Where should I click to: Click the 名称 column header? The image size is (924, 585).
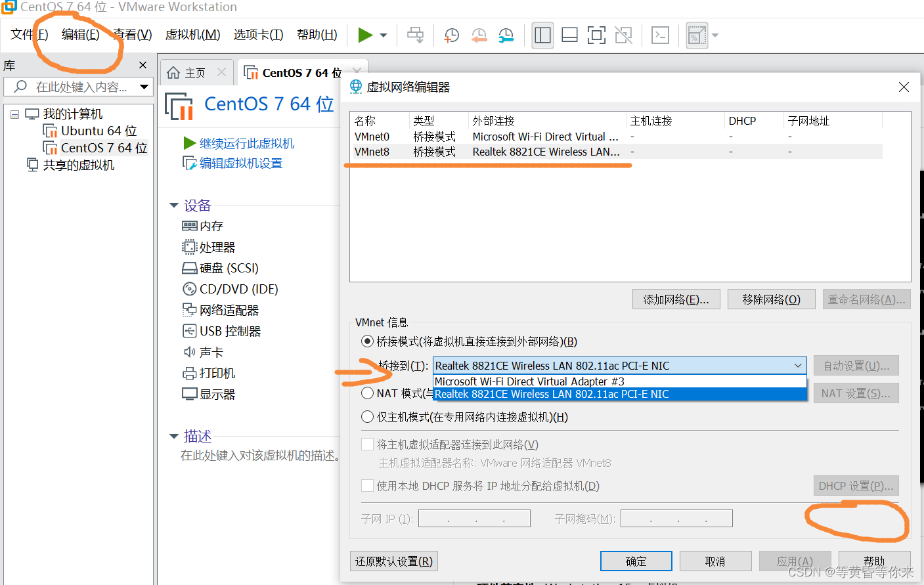(380, 121)
